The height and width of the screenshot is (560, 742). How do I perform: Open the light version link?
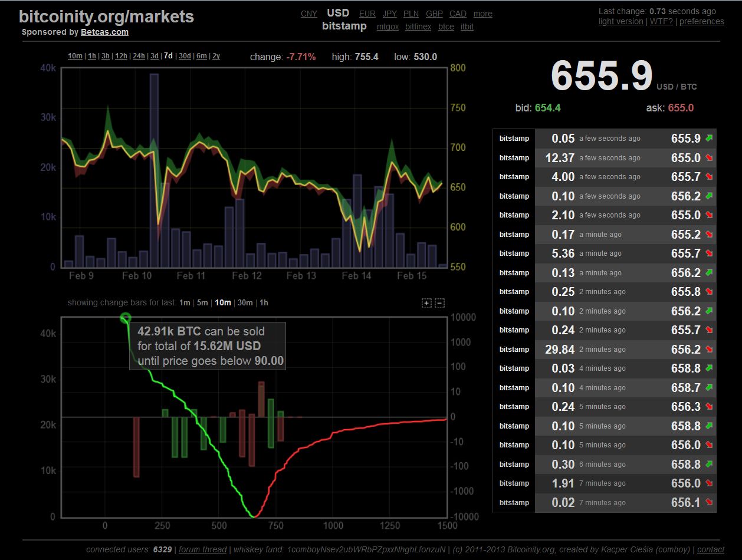click(620, 21)
